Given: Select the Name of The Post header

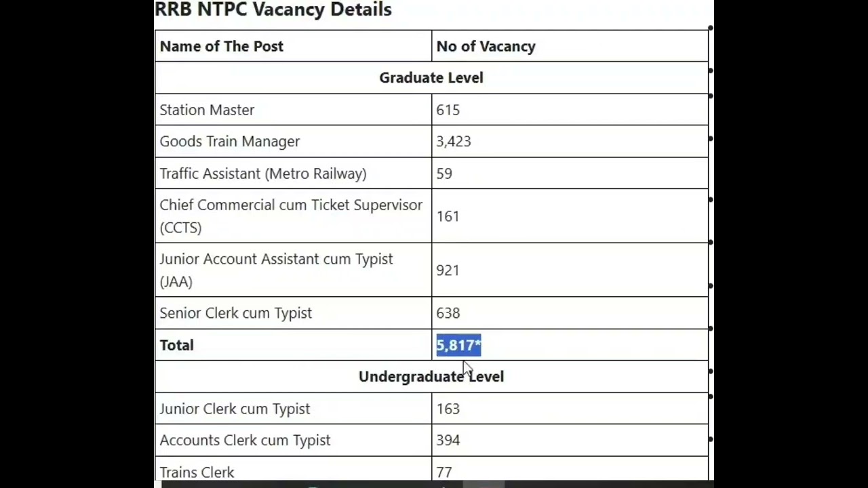Looking at the screenshot, I should click(x=222, y=46).
